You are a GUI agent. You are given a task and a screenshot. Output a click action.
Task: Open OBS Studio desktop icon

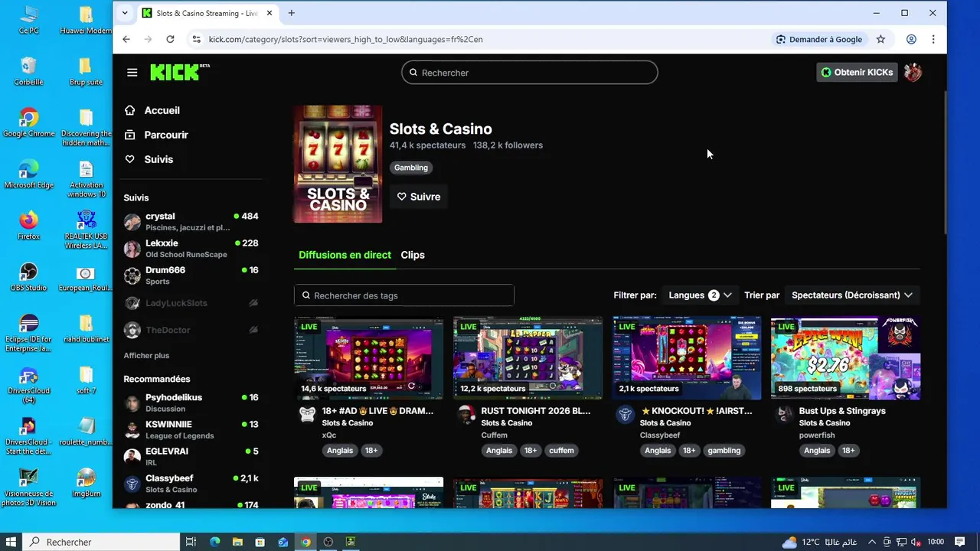pos(28,277)
